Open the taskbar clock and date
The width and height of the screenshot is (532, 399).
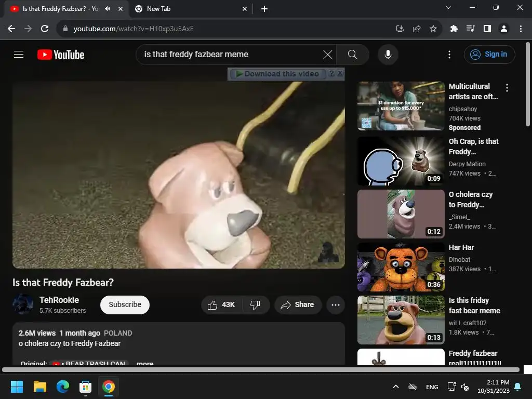pos(494,387)
